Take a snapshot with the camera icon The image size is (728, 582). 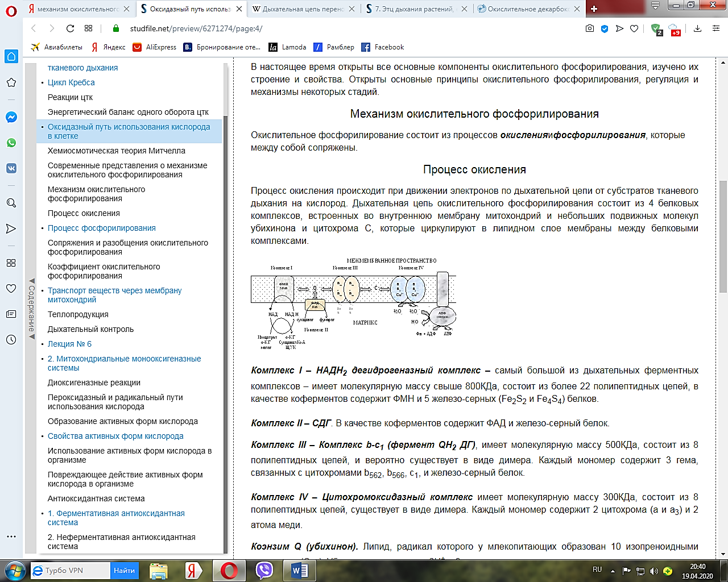[590, 28]
